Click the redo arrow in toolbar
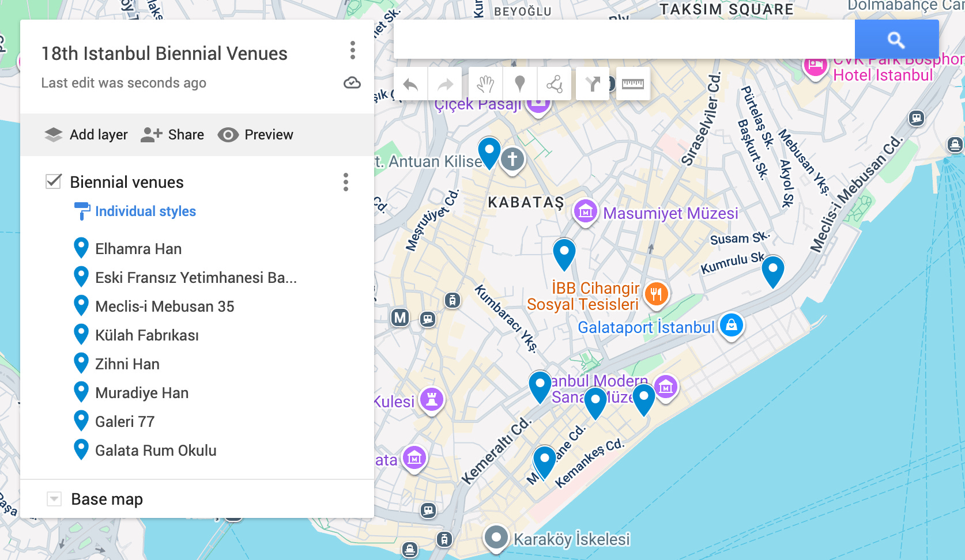965x560 pixels. click(x=445, y=84)
